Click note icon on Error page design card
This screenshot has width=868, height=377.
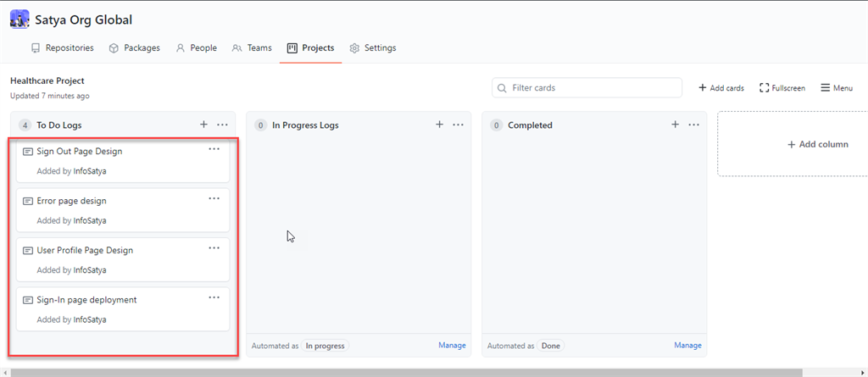coord(28,202)
